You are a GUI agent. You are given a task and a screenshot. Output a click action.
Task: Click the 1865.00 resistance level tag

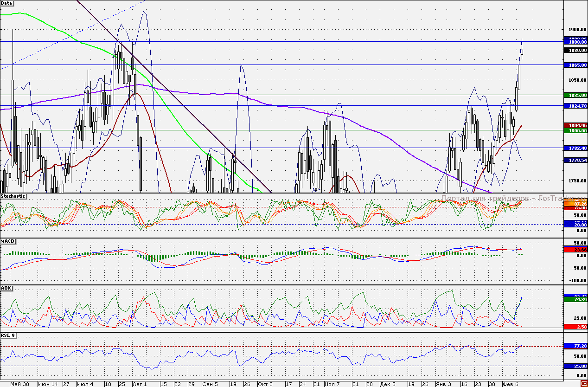click(x=575, y=65)
